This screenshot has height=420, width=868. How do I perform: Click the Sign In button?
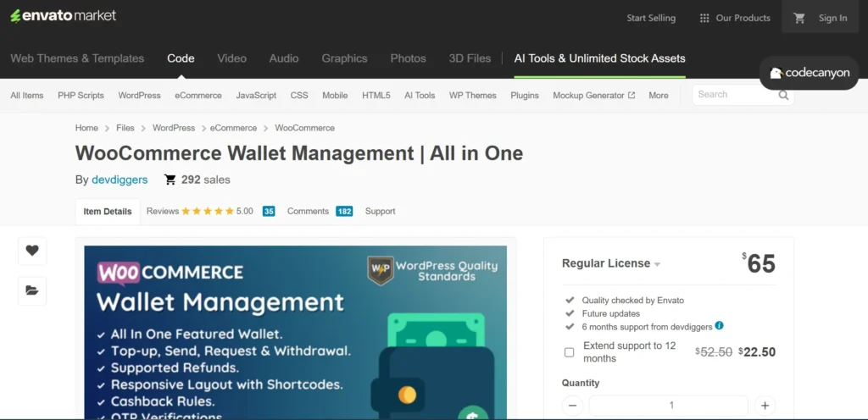coord(833,19)
